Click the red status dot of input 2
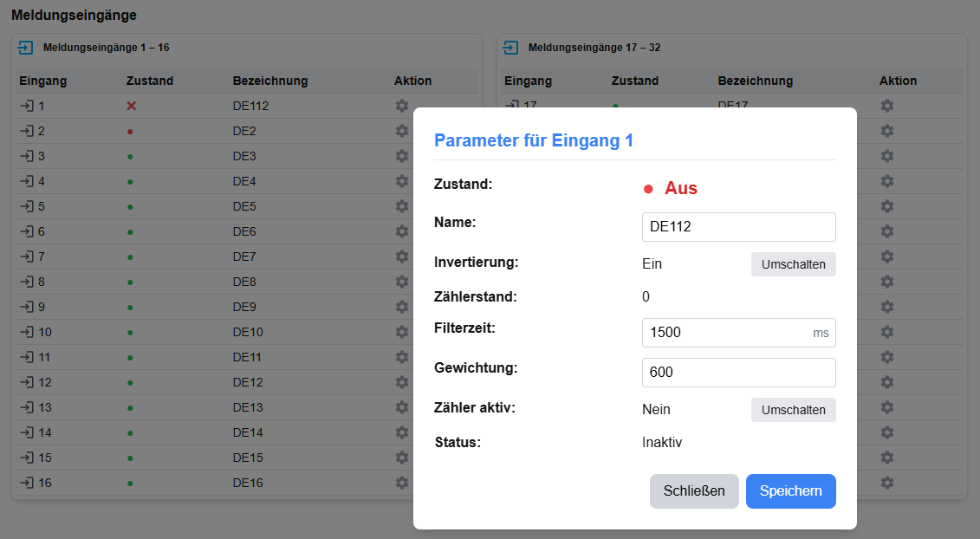The width and height of the screenshot is (980, 539). (130, 132)
